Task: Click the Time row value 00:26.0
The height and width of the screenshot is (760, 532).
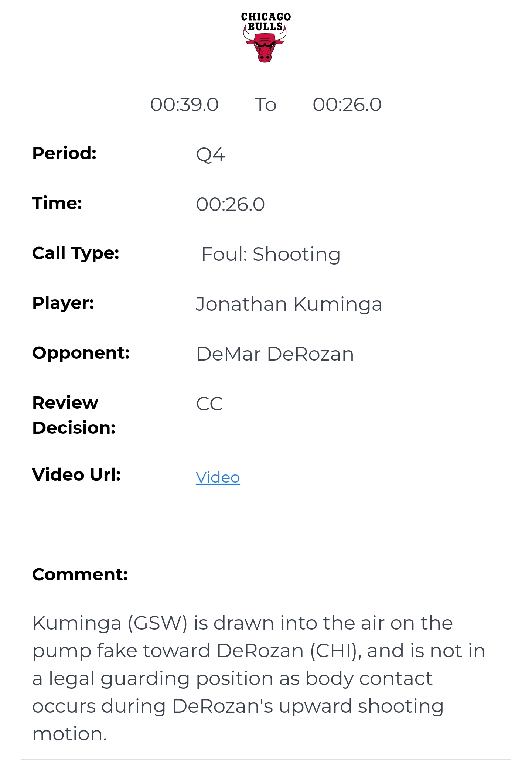Action: [230, 204]
